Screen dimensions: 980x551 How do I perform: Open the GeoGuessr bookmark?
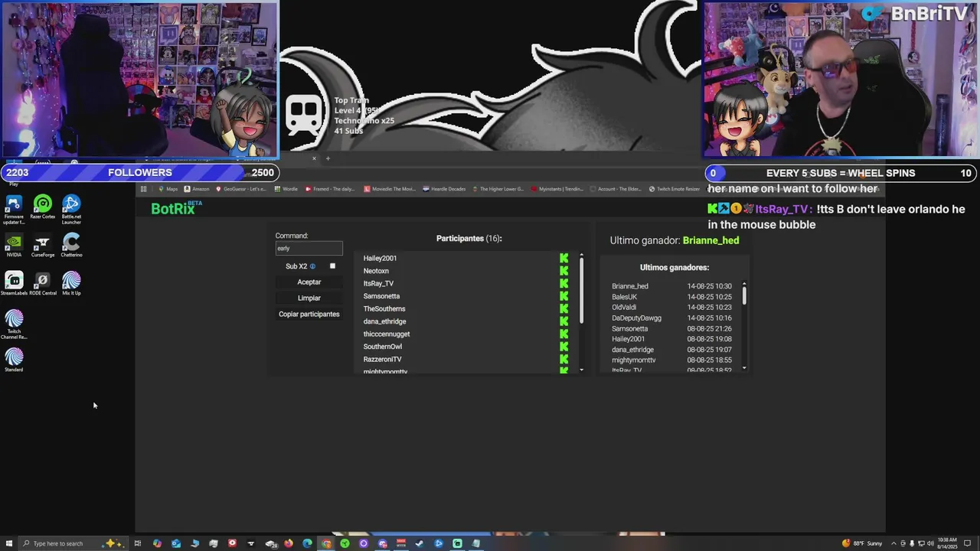tap(241, 189)
